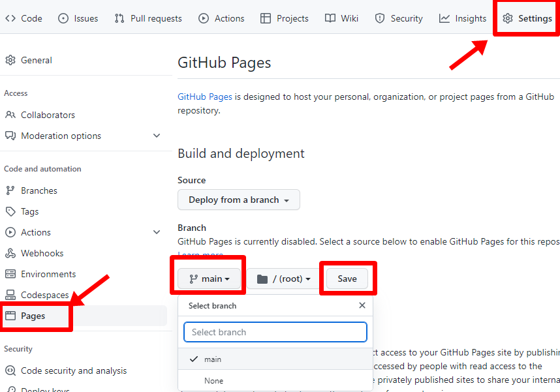Open the Settings tab
Image resolution: width=560 pixels, height=392 pixels.
coord(527,18)
